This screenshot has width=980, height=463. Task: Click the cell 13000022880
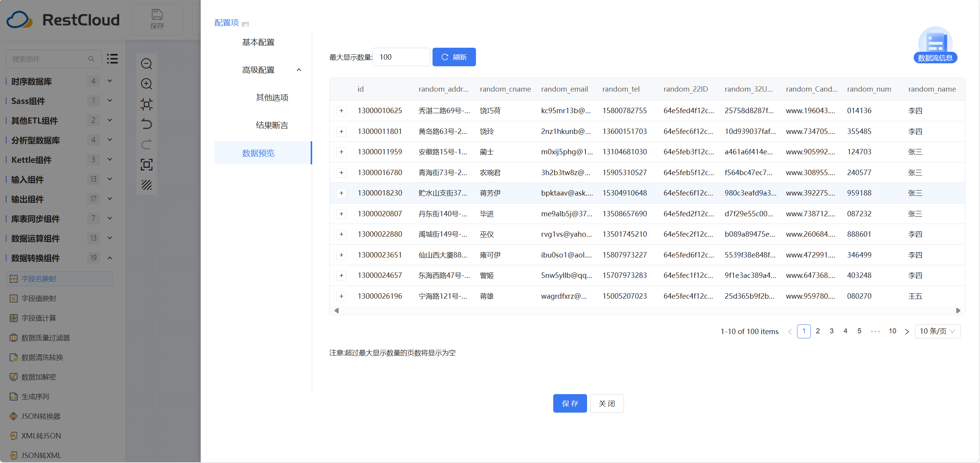tap(380, 234)
